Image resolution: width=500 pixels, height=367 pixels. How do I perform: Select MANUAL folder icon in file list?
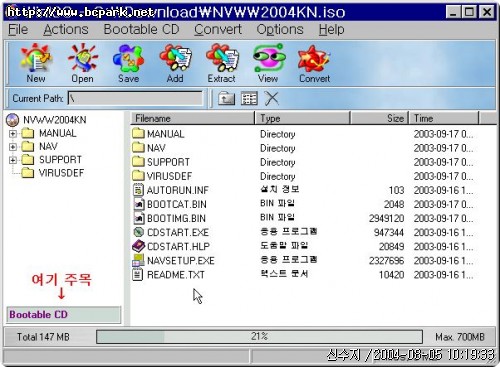[138, 134]
